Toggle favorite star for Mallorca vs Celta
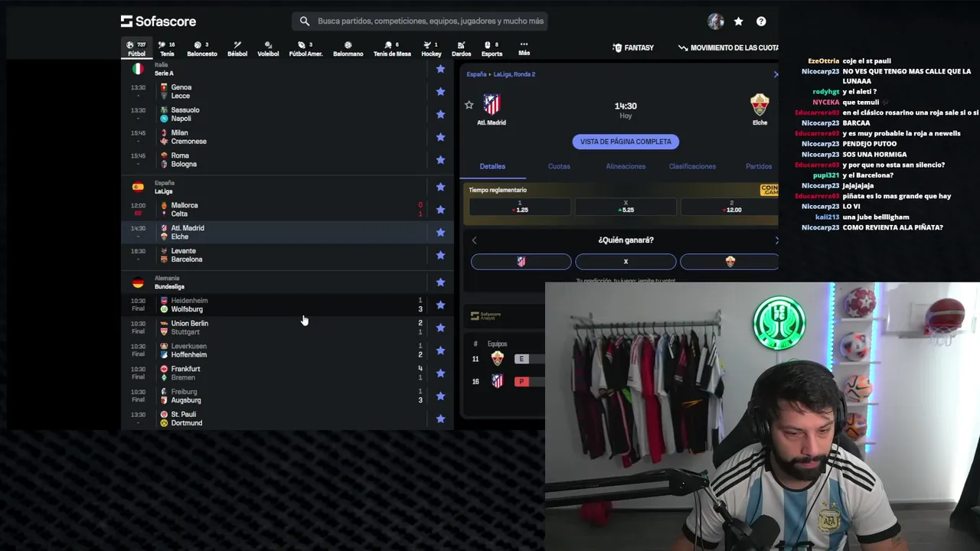Screen dimensions: 980x551 click(x=440, y=210)
